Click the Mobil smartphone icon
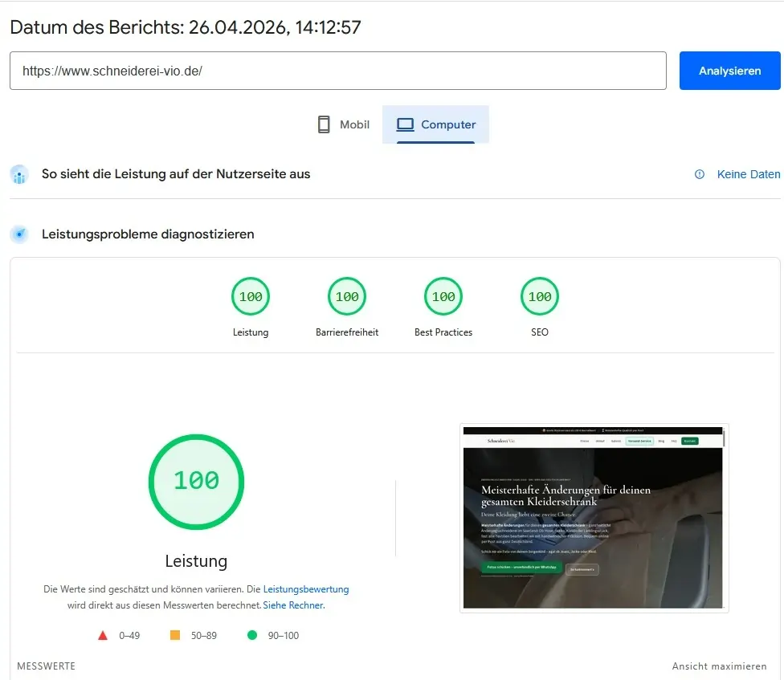This screenshot has height=680, width=784. click(323, 124)
